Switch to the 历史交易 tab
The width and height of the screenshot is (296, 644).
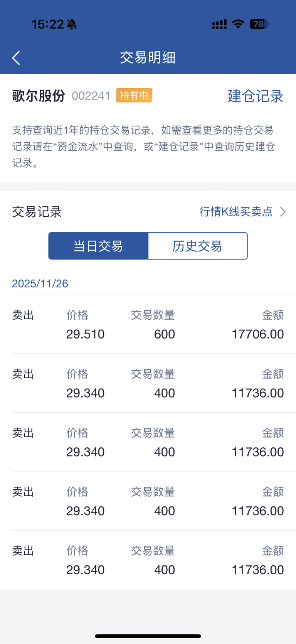197,246
